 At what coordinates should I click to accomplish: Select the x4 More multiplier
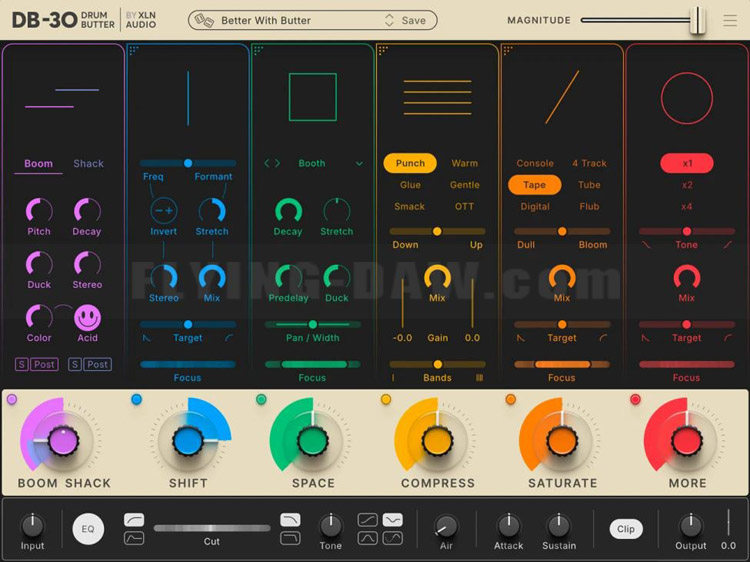tap(687, 207)
